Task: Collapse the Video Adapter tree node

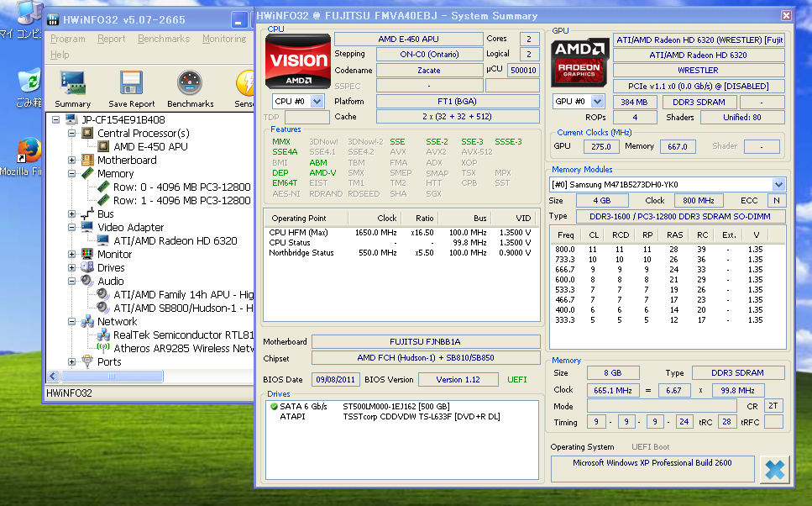Action: 72,227
